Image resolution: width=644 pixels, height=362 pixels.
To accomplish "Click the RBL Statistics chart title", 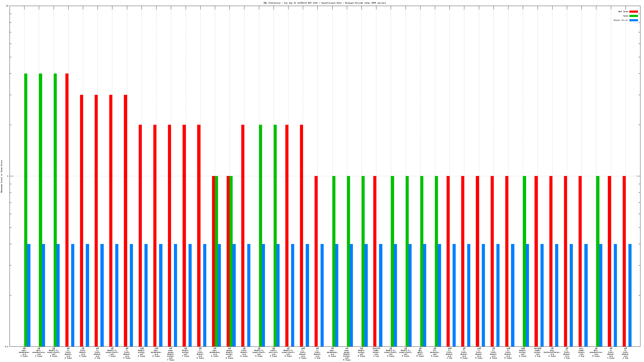I will coord(324,3).
